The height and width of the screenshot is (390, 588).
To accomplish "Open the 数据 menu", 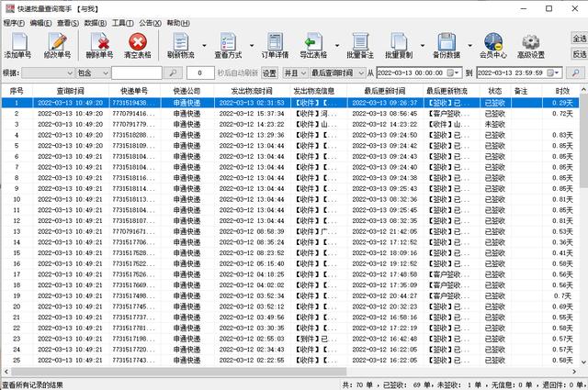I will (93, 20).
